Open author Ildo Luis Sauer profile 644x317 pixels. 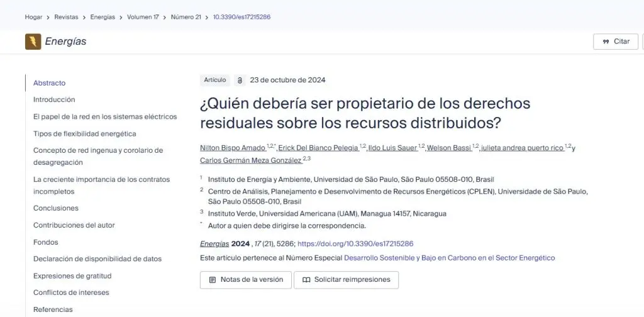[x=392, y=148]
